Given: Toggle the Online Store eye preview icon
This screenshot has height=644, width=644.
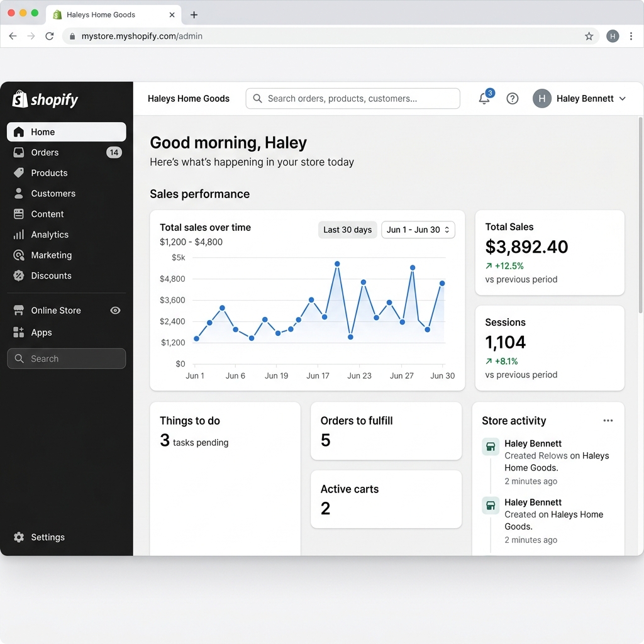Looking at the screenshot, I should [x=116, y=311].
